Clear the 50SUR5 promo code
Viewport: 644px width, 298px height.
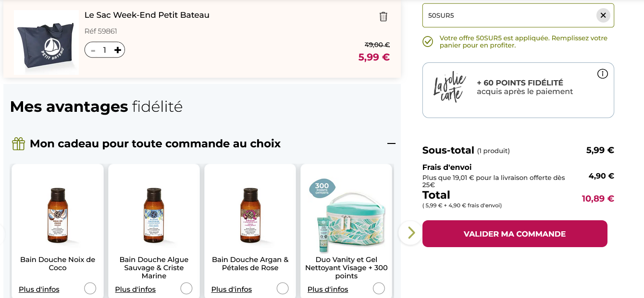click(x=603, y=15)
